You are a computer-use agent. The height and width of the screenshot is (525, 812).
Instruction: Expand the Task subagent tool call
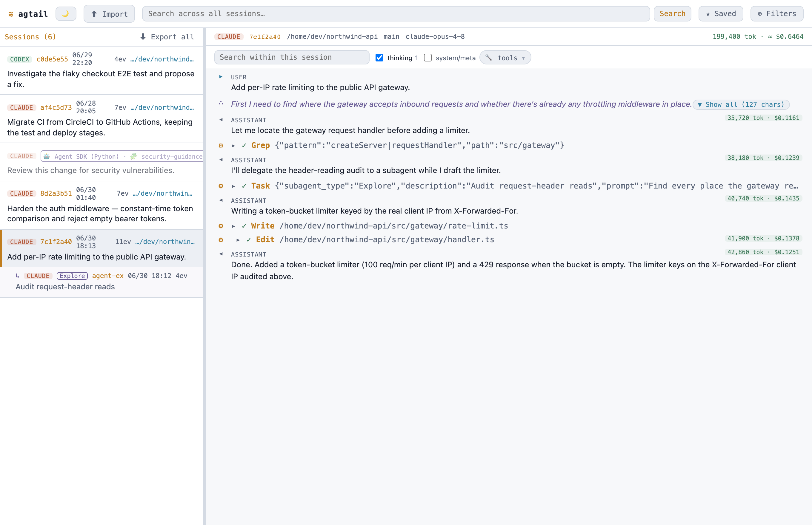[233, 186]
